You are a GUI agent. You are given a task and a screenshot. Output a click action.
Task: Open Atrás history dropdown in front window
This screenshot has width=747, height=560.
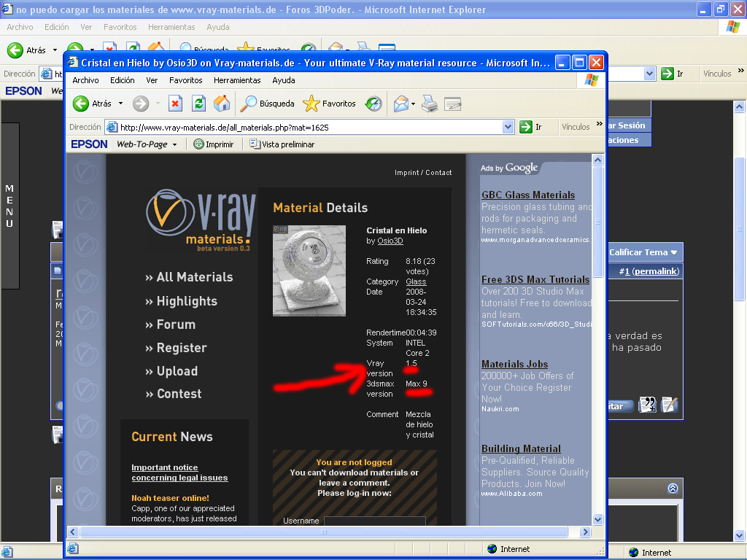(120, 104)
